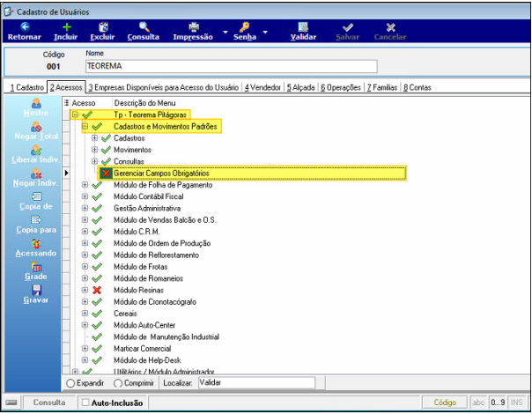Switch to the 1 Cadastro tab
The height and width of the screenshot is (414, 532).
pyautogui.click(x=26, y=87)
